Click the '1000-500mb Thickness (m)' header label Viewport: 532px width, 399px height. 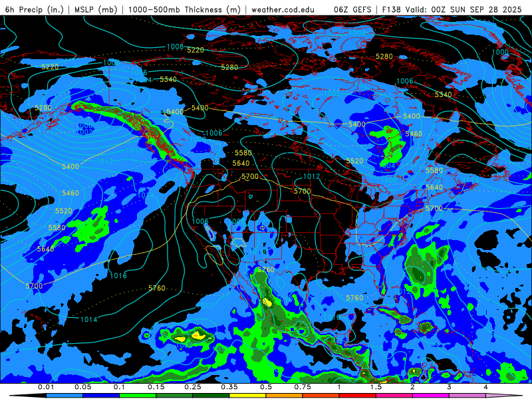coord(184,9)
